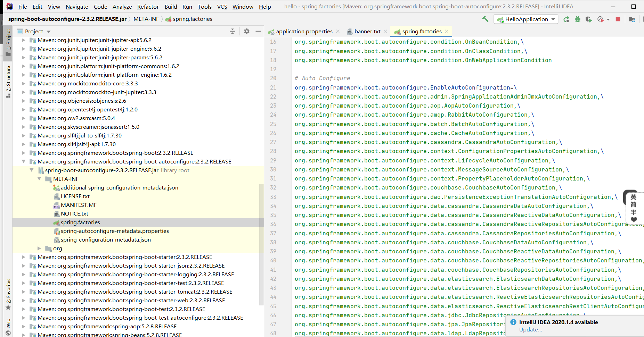Click the EnableAutoConfiguration key on line 21

coord(402,87)
